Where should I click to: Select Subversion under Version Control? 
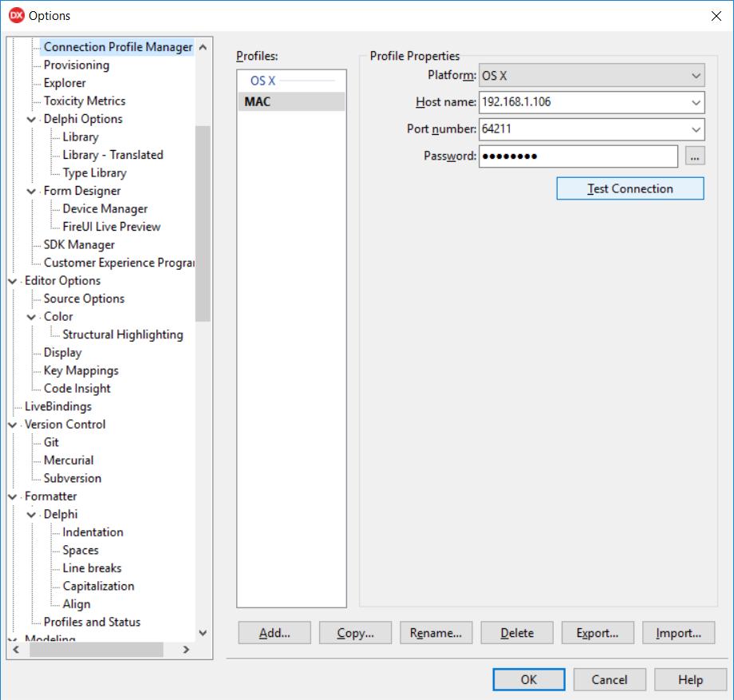pyautogui.click(x=73, y=478)
